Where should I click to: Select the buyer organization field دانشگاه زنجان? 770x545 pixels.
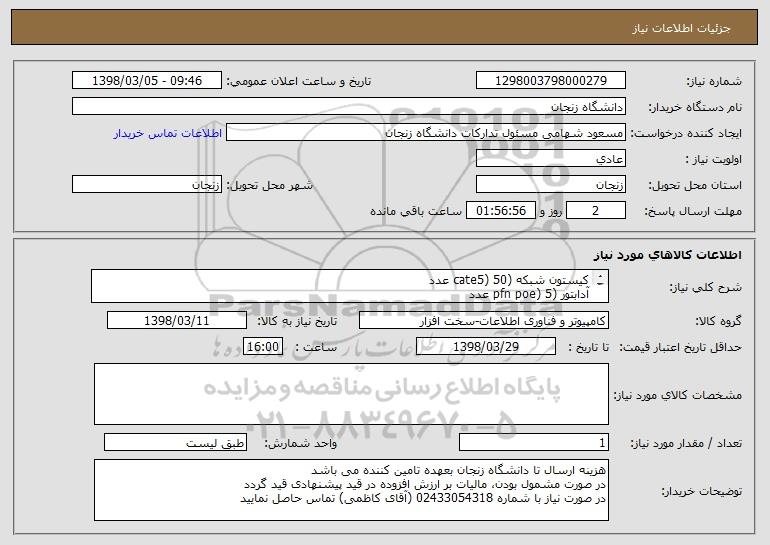(x=349, y=107)
